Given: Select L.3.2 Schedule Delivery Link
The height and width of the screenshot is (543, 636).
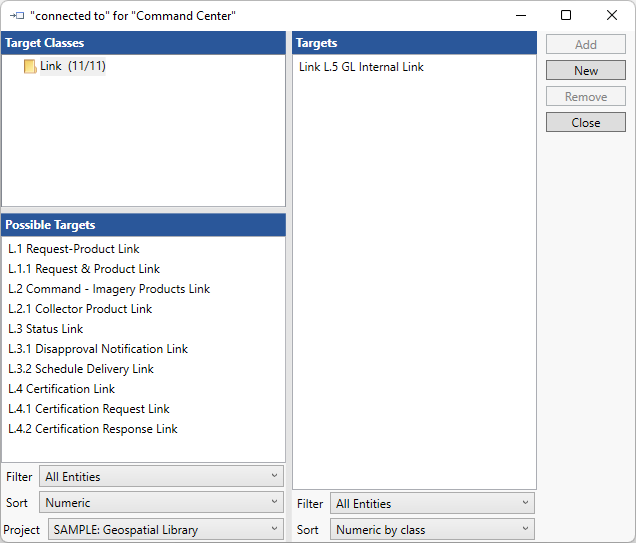Looking at the screenshot, I should tap(81, 369).
